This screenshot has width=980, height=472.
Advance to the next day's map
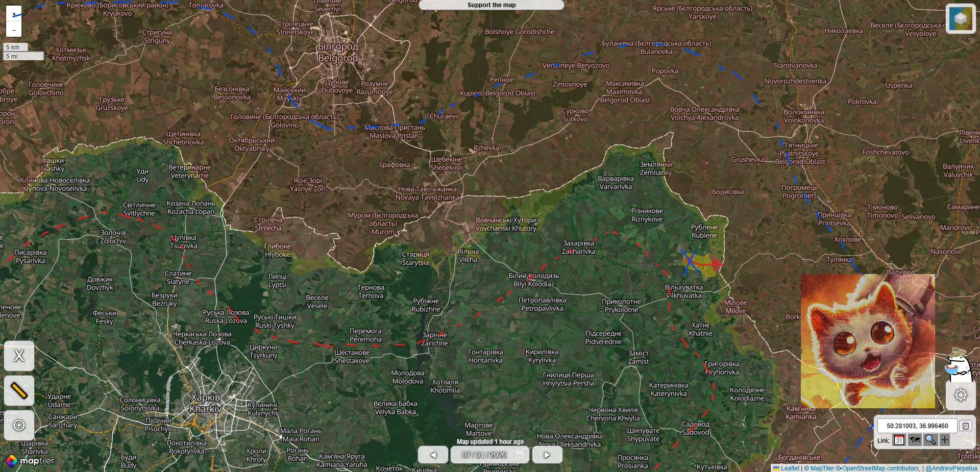coord(547,455)
